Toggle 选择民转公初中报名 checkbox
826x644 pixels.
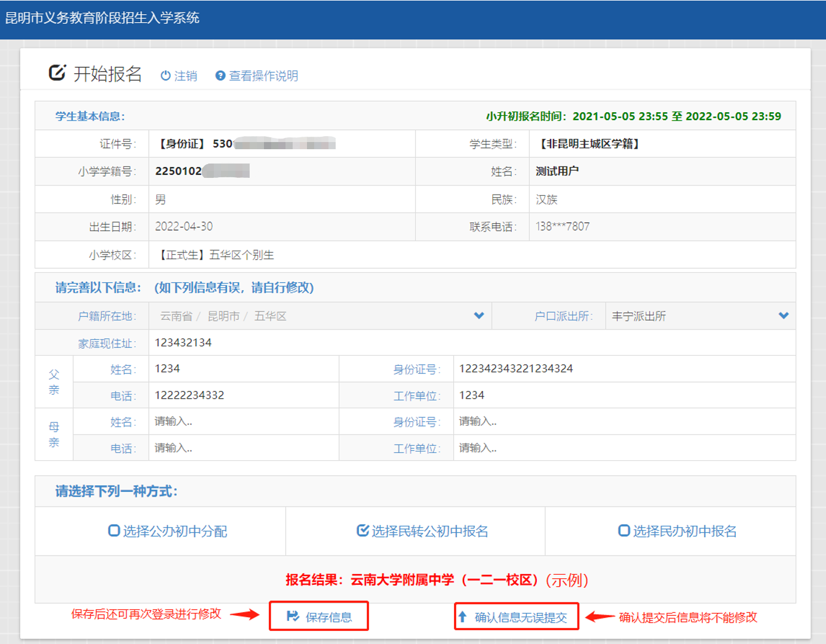[363, 531]
